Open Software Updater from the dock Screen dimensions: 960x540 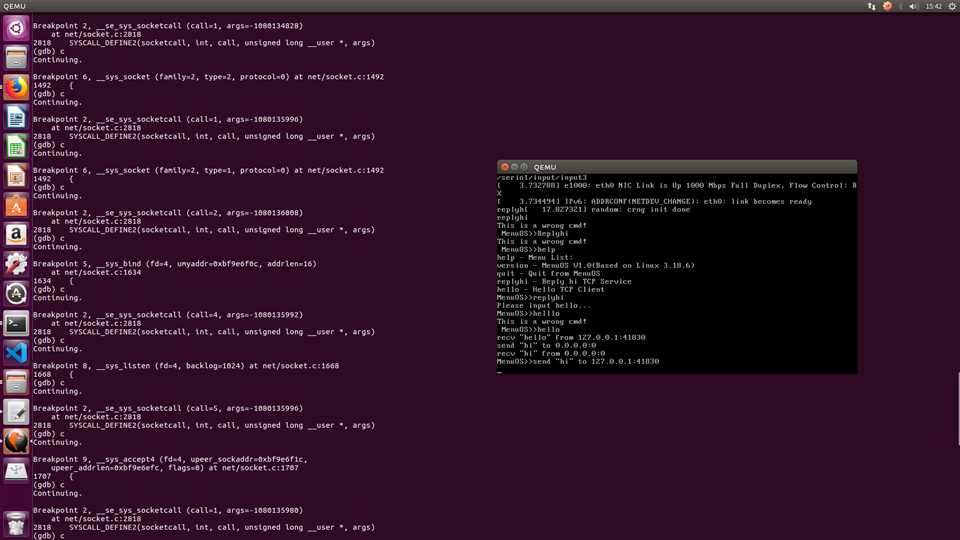tap(16, 293)
